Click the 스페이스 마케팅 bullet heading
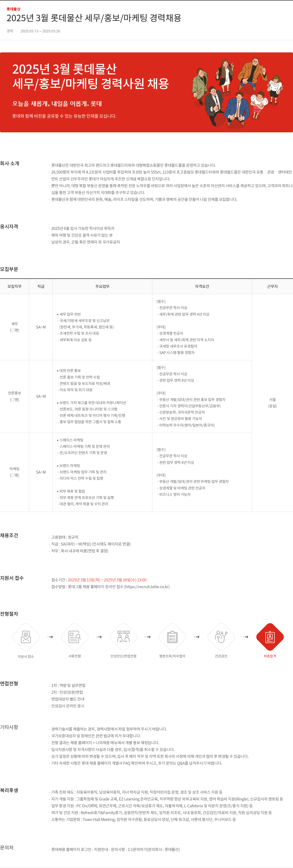Image resolution: width=293 pixels, height=868 pixels. tap(70, 440)
